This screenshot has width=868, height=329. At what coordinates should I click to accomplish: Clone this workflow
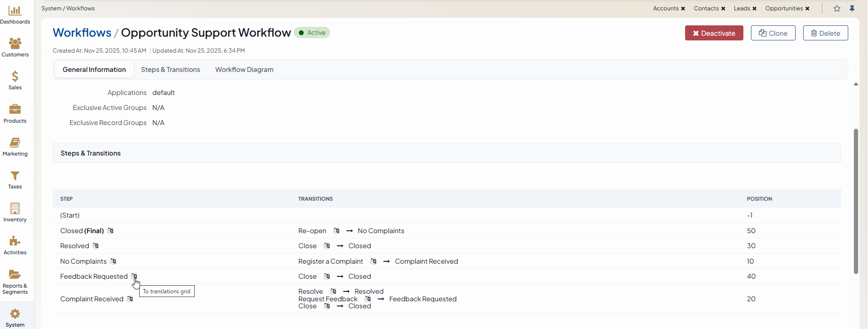coord(773,33)
